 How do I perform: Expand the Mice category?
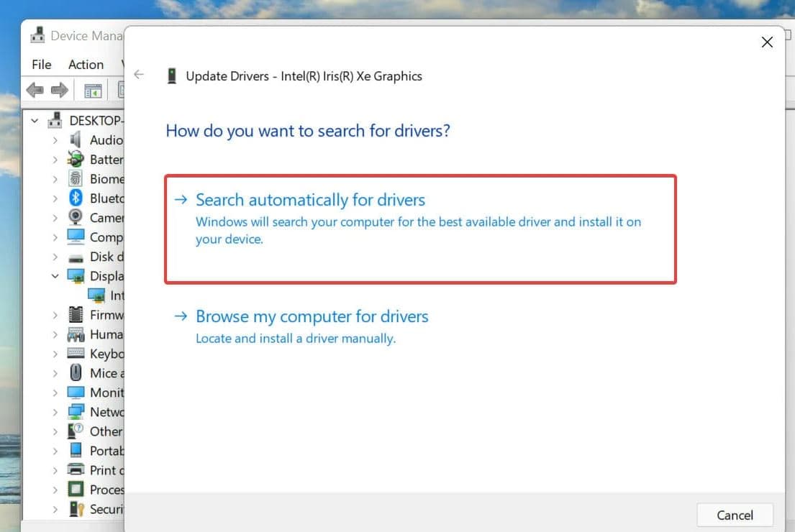tap(55, 373)
